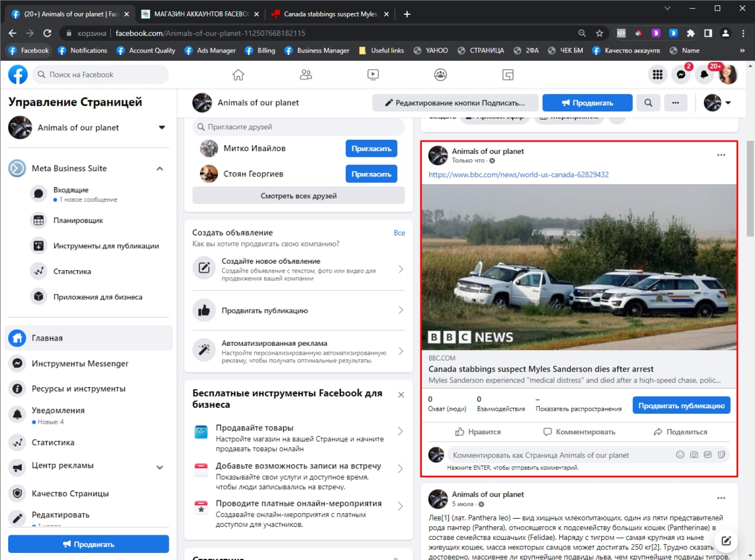
Task: Open Chrome extensions puzzle icon
Action: tap(691, 33)
